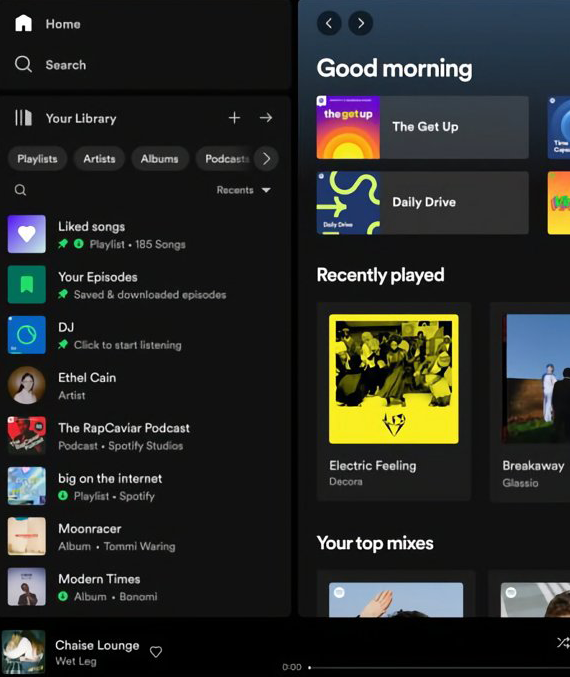Open Ethel Cain artist avatar
The image size is (570, 677).
click(x=27, y=385)
